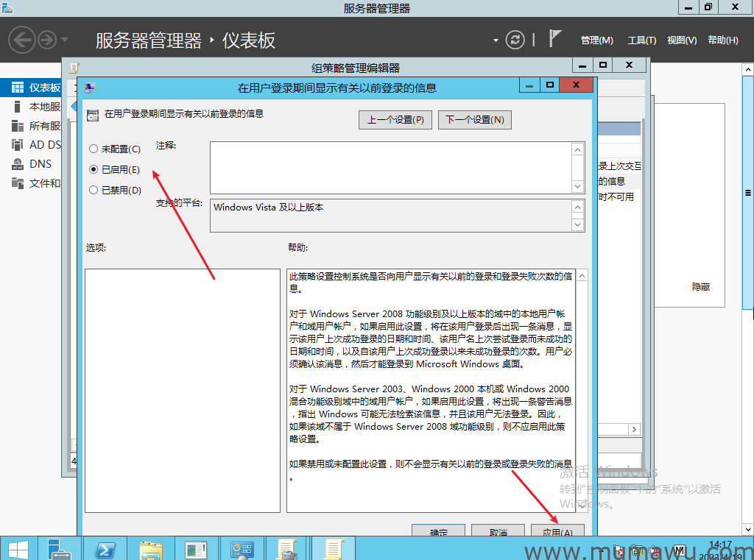Click inside the 注释 comment text field
This screenshot has height=560, width=754.
[390, 167]
